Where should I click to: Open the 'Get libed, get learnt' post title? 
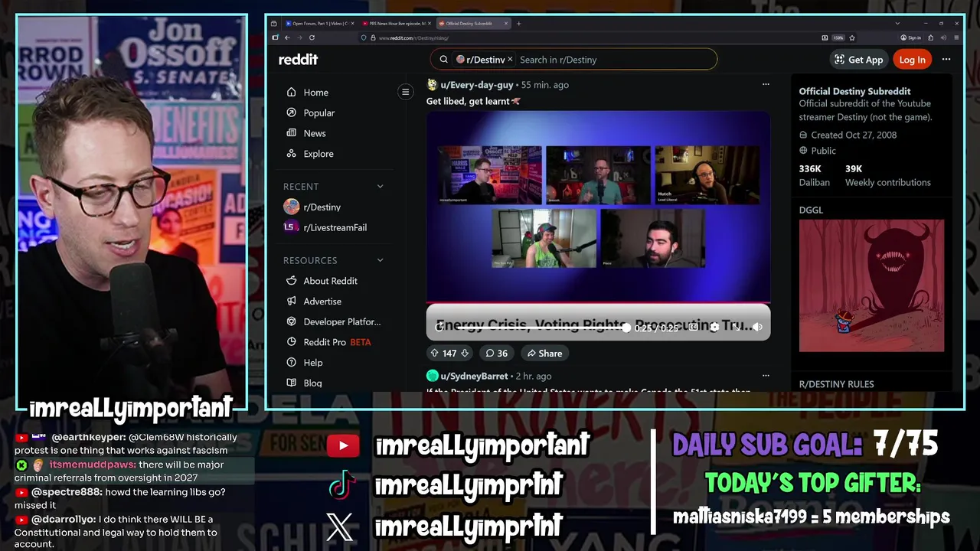(473, 101)
